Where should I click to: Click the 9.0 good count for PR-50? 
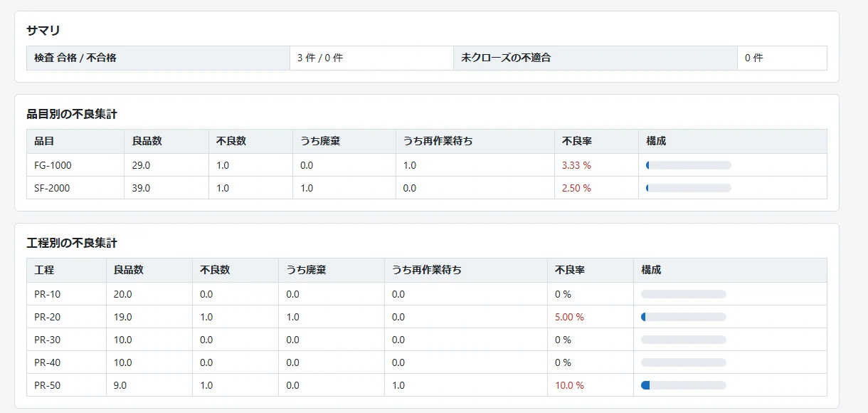pyautogui.click(x=120, y=385)
